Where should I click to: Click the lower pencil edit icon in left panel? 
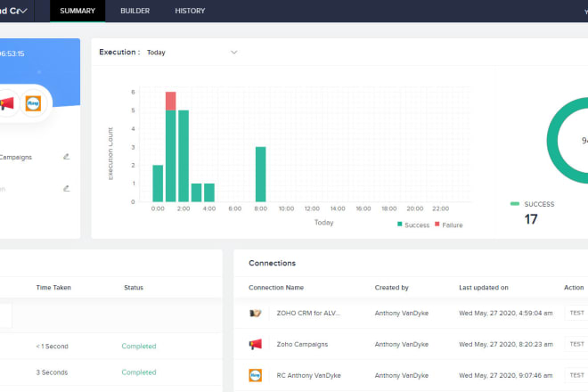pyautogui.click(x=67, y=188)
